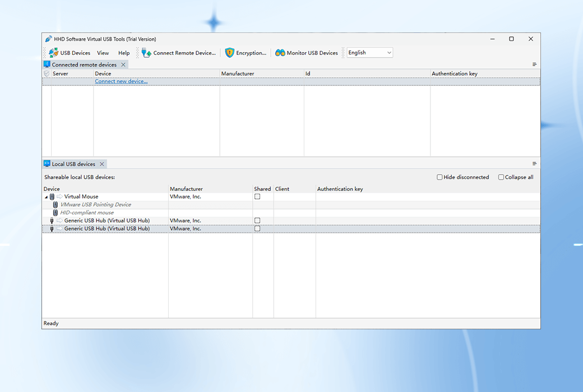Open the Local USB devices panel menu icon
The height and width of the screenshot is (392, 583).
tap(534, 163)
